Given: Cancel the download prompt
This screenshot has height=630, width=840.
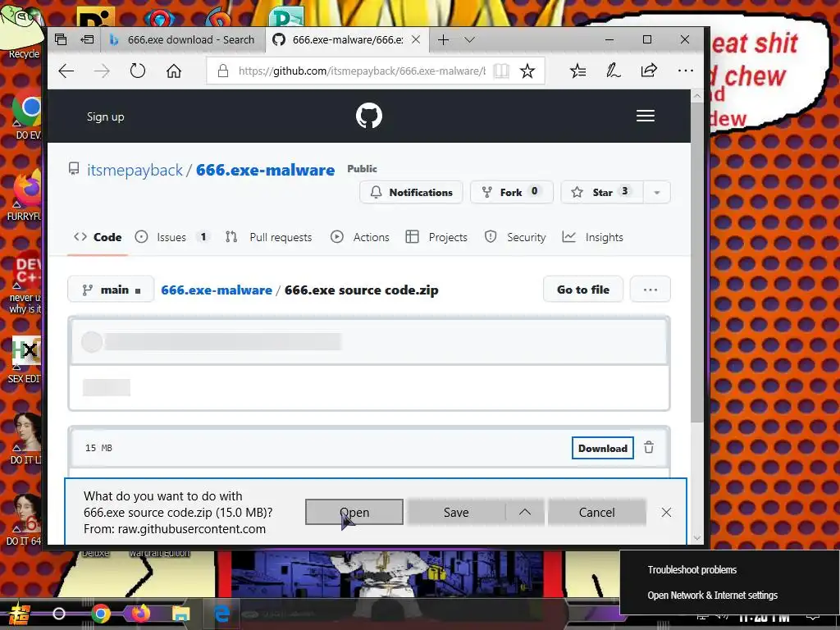Looking at the screenshot, I should pos(597,512).
